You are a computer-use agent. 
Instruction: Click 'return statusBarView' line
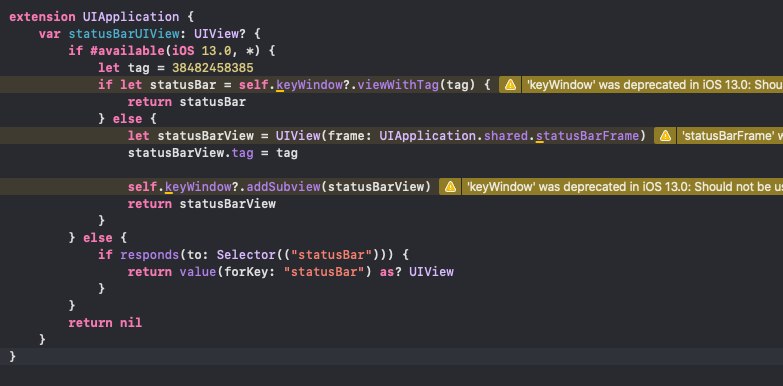[x=202, y=204]
